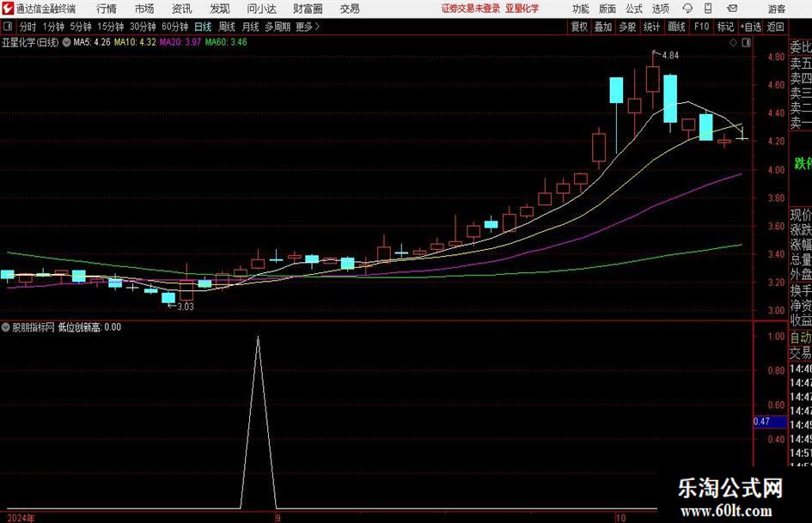Click the MA10: 4.32 indicator value
812x523 pixels.
[x=135, y=42]
